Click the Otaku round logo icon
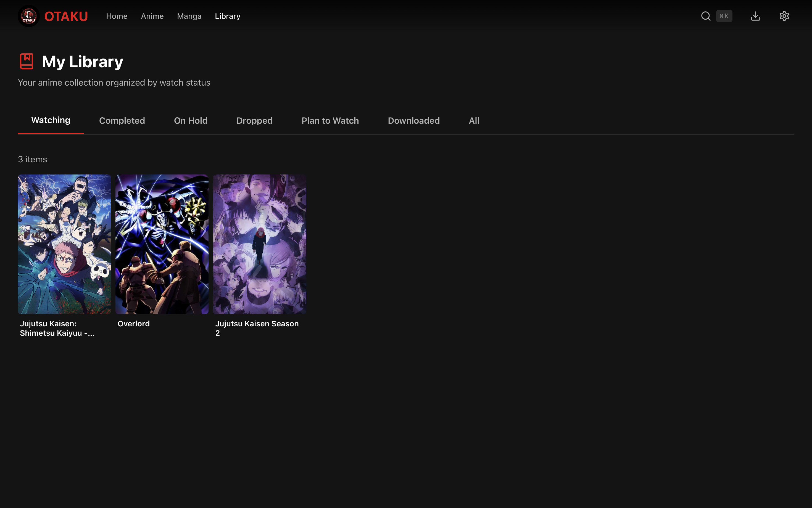 (28, 16)
